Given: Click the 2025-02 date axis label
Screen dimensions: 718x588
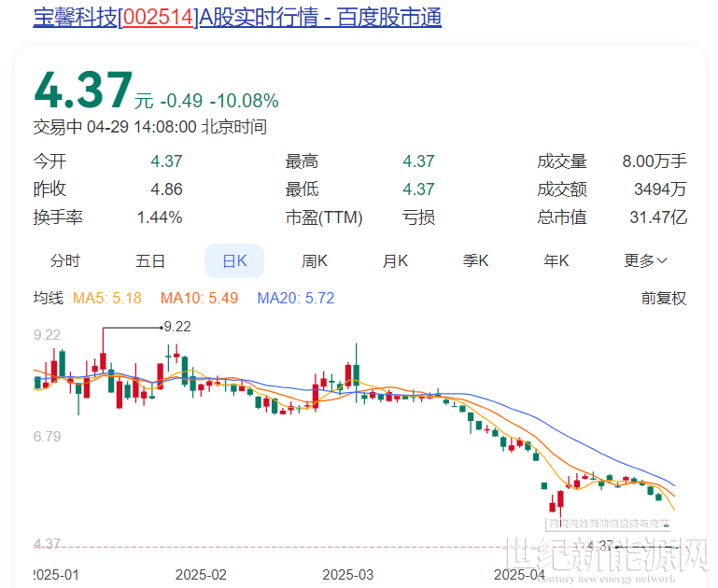Looking at the screenshot, I should tap(201, 575).
